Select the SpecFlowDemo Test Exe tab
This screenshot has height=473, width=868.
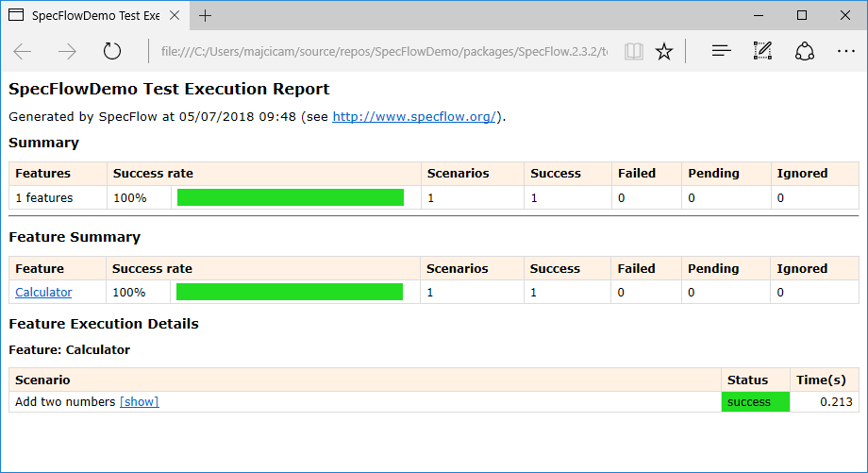click(x=95, y=15)
